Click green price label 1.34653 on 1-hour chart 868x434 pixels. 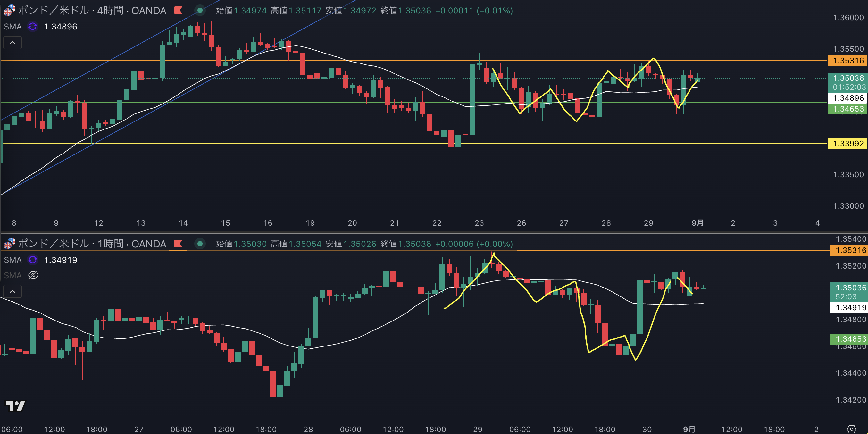pyautogui.click(x=848, y=339)
